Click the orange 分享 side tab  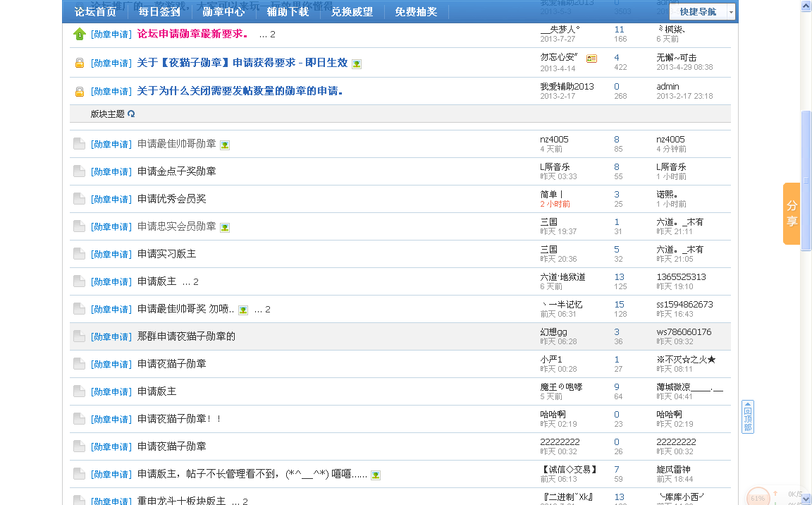coord(792,214)
